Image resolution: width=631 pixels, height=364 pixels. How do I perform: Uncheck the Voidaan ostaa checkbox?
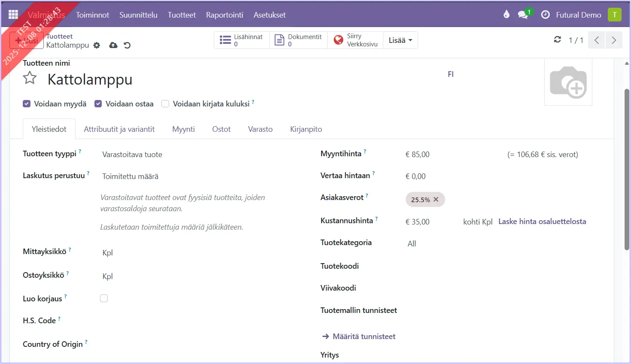tap(98, 104)
